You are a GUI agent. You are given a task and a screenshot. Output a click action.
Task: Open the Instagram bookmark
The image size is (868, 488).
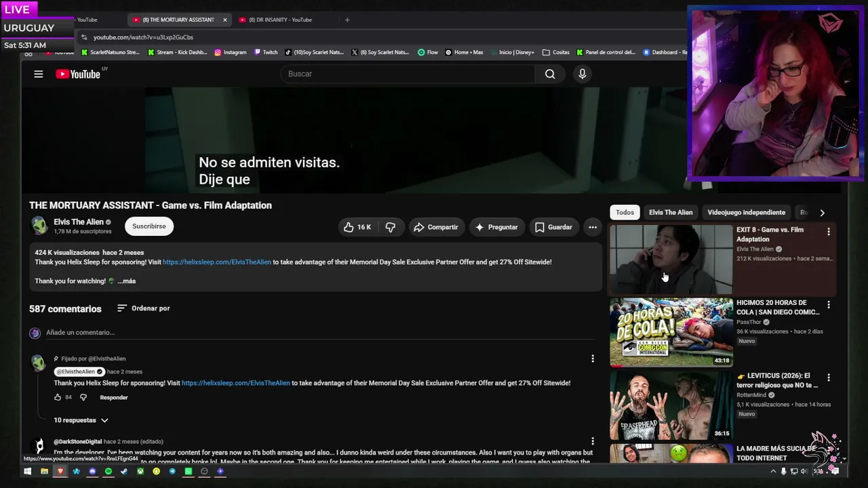231,52
